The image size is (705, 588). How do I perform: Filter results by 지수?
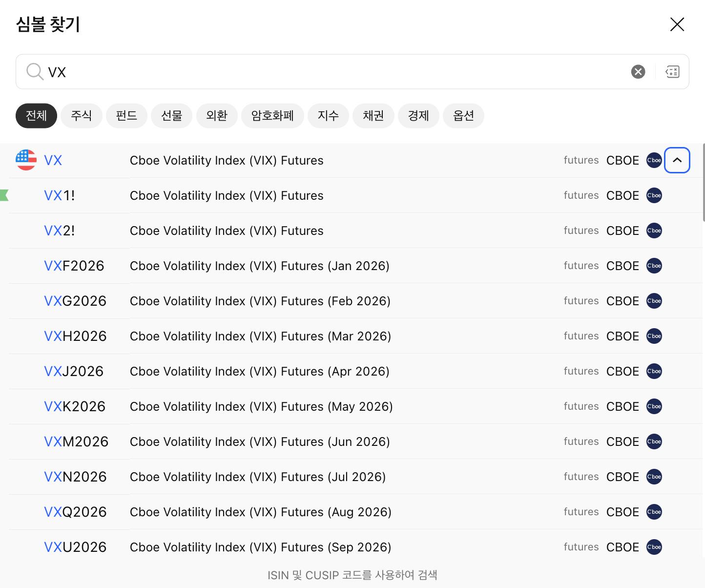(328, 116)
